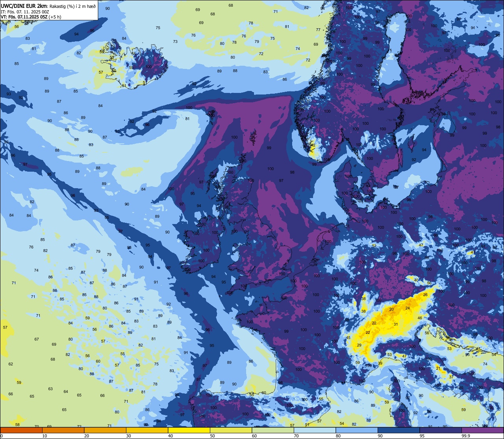Click value "63" in the southwest Atlantic
The width and height of the screenshot is (504, 439).
(x=50, y=389)
